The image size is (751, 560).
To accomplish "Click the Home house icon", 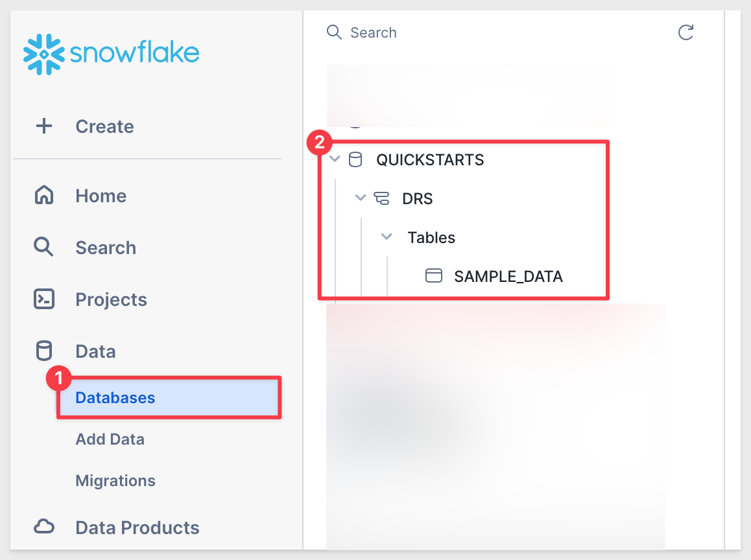I will click(44, 195).
